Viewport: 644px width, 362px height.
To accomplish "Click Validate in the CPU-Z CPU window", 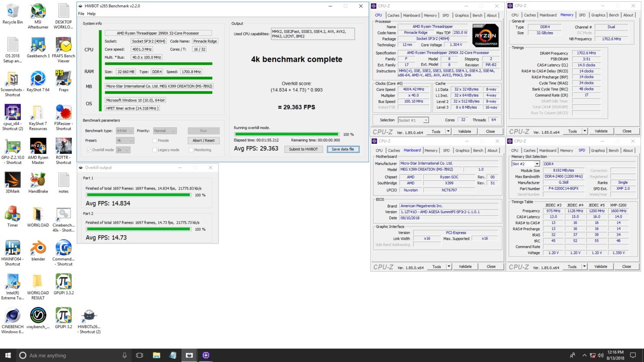I will click(464, 131).
